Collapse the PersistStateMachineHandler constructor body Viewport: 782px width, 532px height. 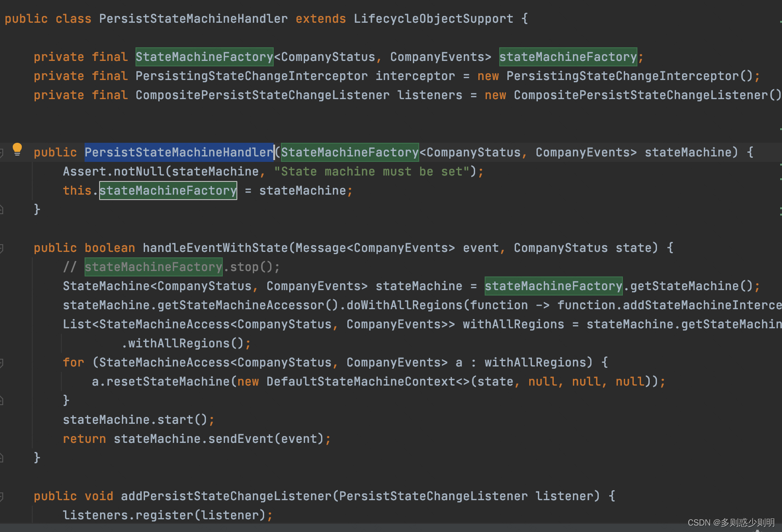2,153
